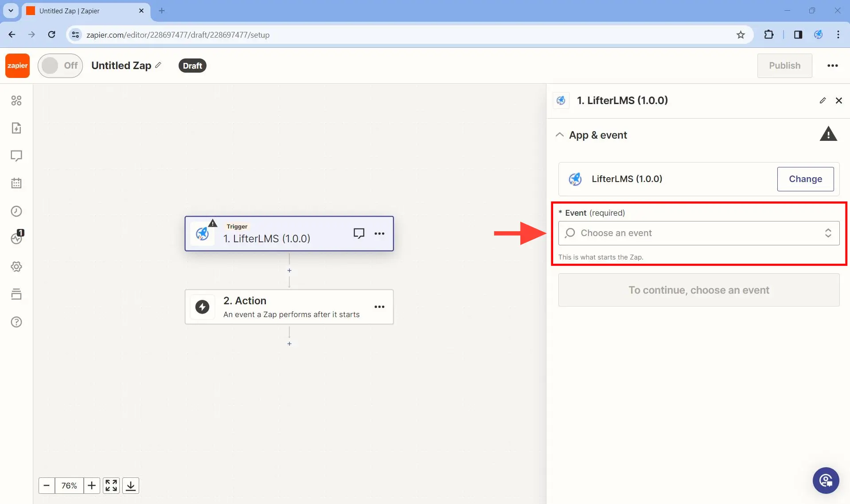Viewport: 850px width, 504px height.
Task: Open the trigger step options menu
Action: [380, 233]
